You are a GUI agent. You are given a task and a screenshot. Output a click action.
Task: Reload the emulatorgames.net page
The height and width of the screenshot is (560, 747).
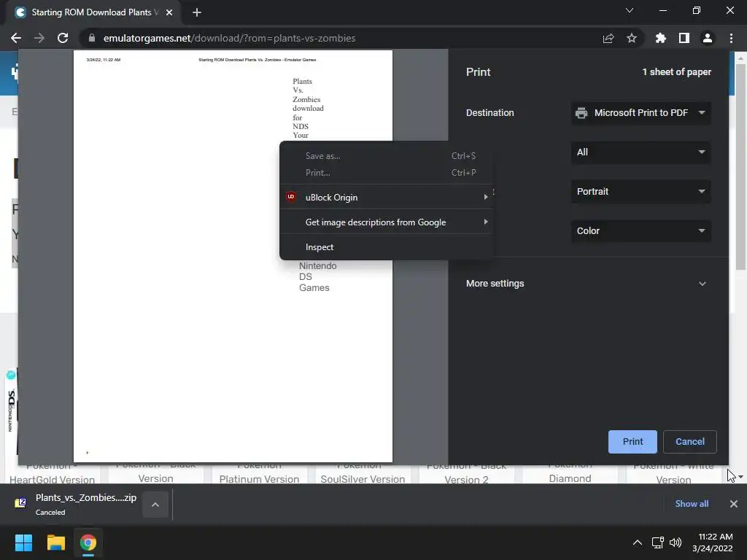63,38
